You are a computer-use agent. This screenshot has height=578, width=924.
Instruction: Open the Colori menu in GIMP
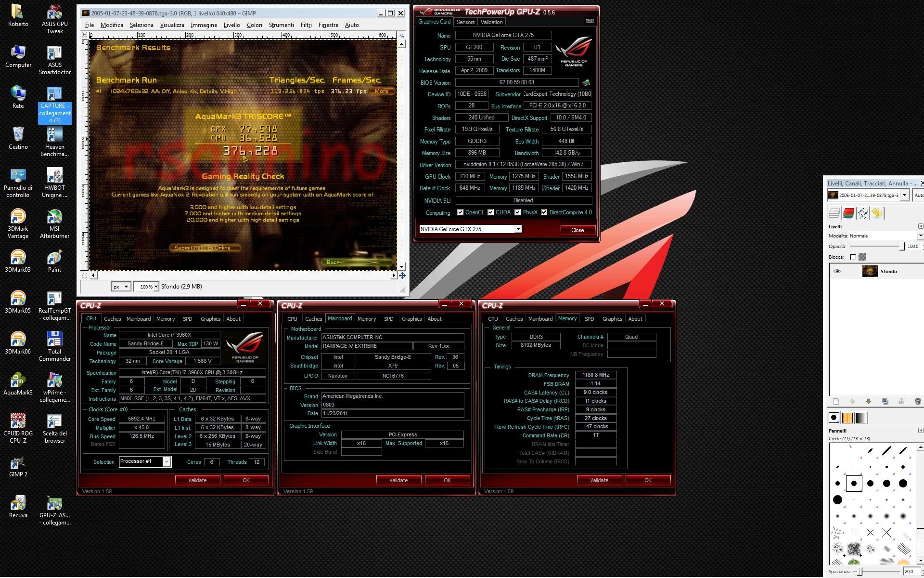255,25
